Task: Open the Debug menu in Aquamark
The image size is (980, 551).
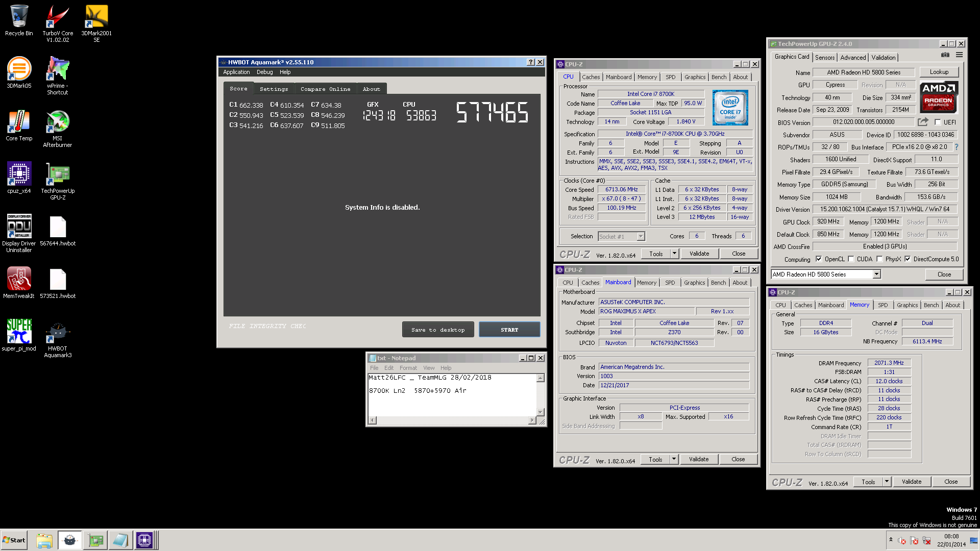Action: [264, 72]
